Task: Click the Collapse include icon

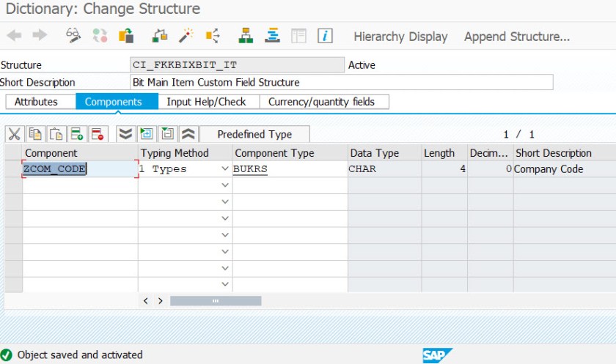Action: click(168, 134)
